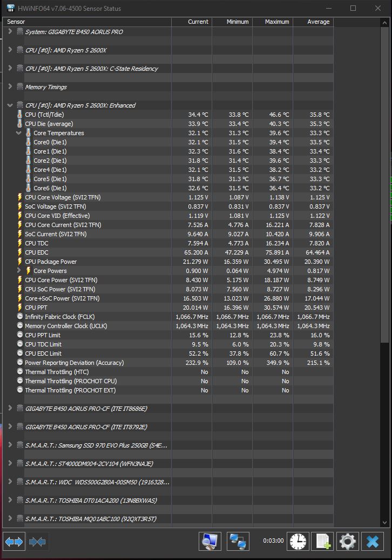392x560 pixels.
Task: Click lightning icon of CPU Core Voltage
Action: pyautogui.click(x=19, y=197)
